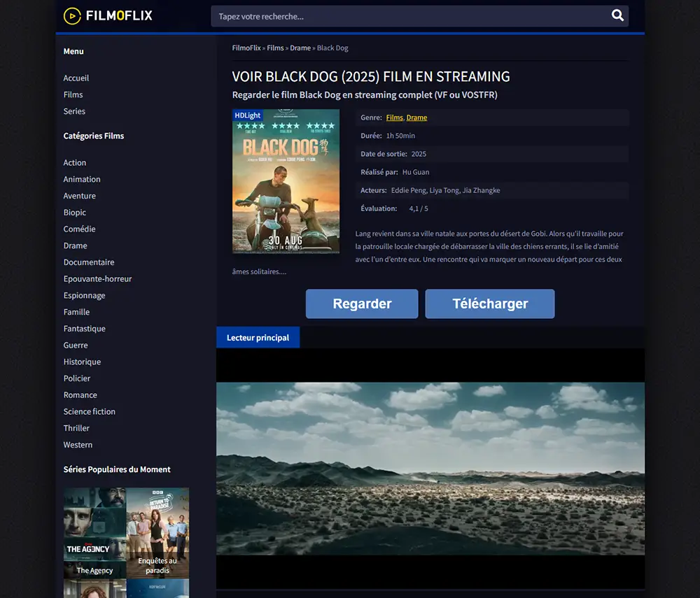
Task: Click the Films genre link
Action: [394, 118]
